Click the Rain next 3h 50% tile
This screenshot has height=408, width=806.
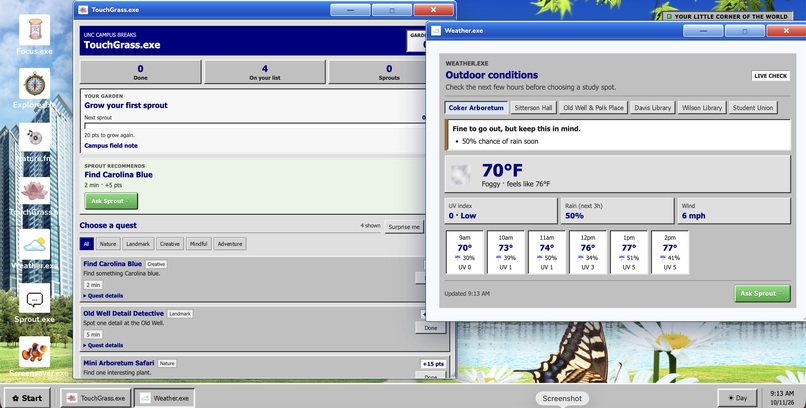(617, 211)
